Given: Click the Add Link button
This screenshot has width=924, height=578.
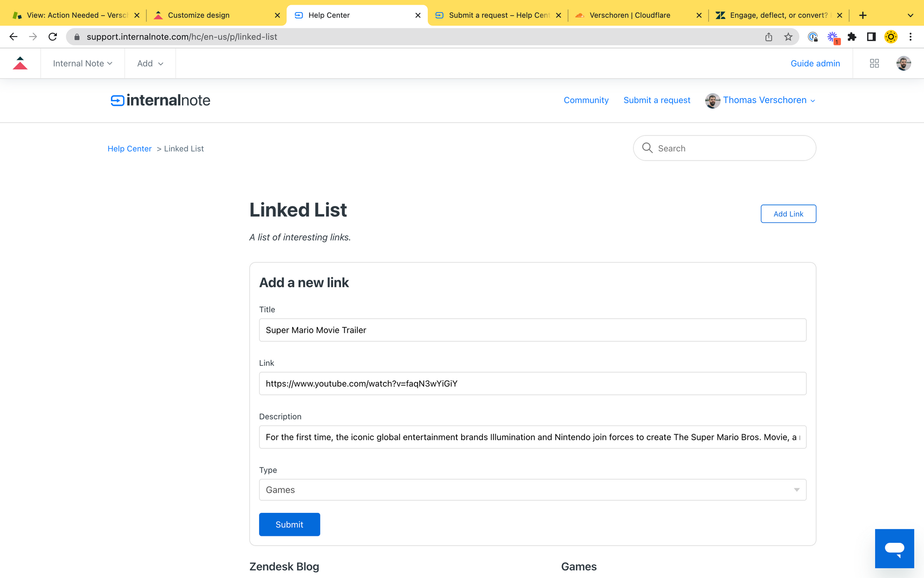Looking at the screenshot, I should [788, 214].
